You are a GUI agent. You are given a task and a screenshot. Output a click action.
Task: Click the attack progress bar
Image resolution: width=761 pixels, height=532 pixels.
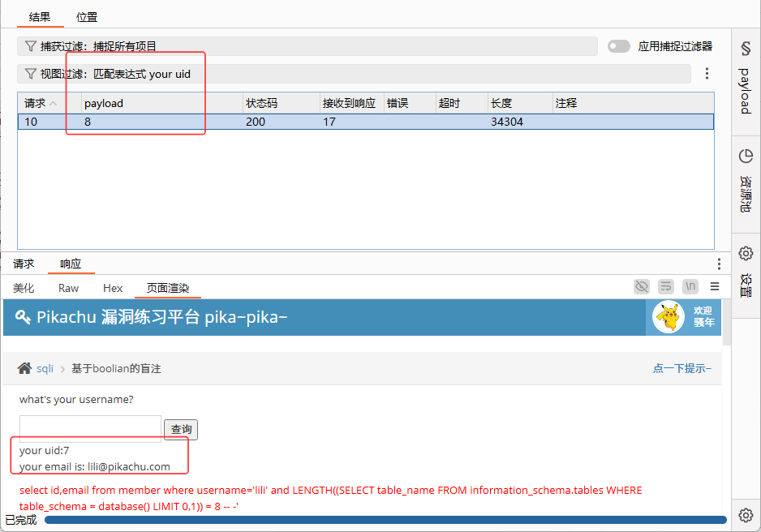coord(385,520)
